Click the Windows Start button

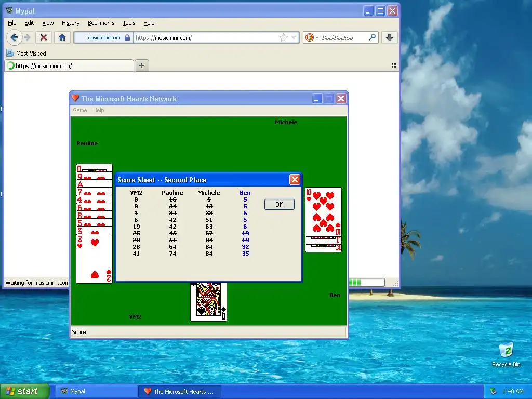click(x=24, y=391)
